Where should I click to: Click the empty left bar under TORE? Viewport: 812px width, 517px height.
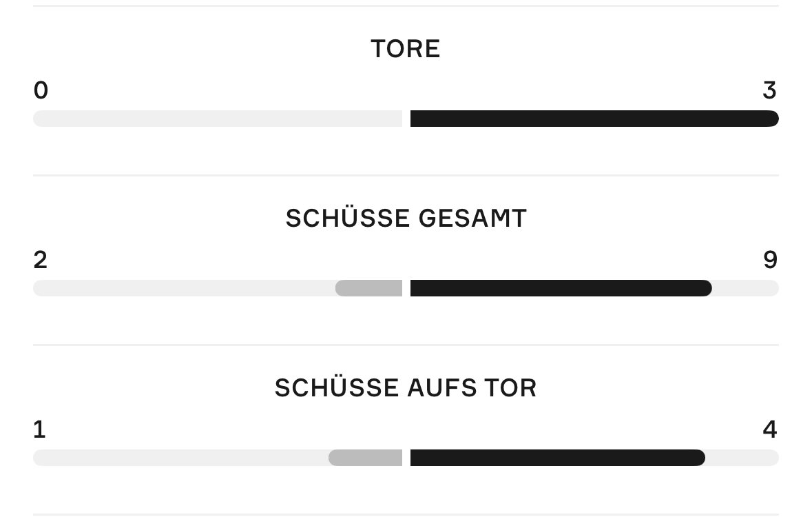tap(217, 119)
